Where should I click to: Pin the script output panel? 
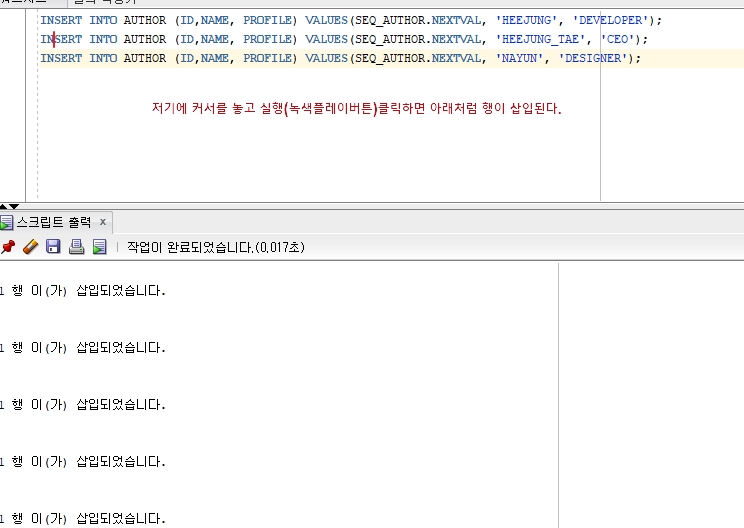point(8,247)
